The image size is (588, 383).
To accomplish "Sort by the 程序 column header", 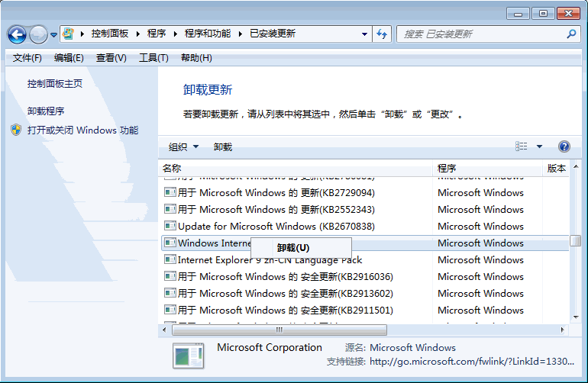I will pyautogui.click(x=487, y=169).
